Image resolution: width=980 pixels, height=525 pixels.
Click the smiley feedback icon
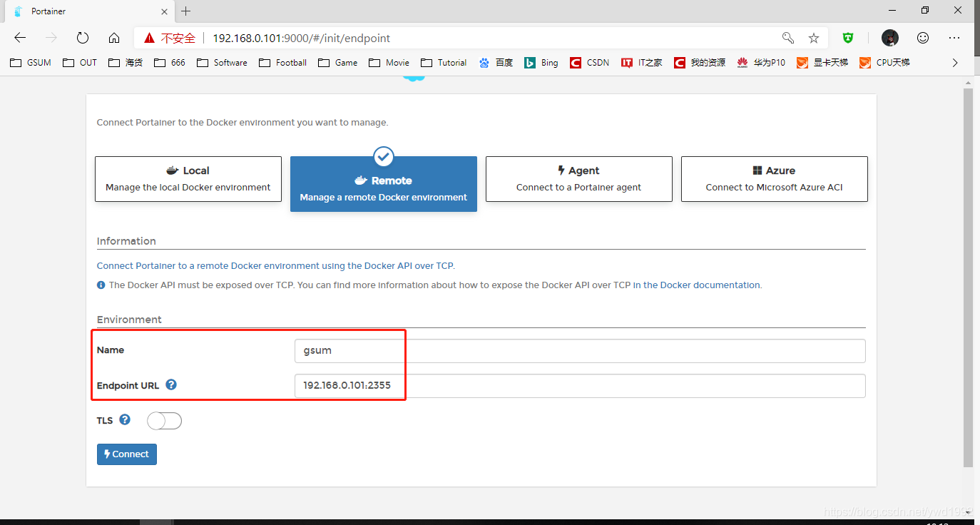pos(923,38)
